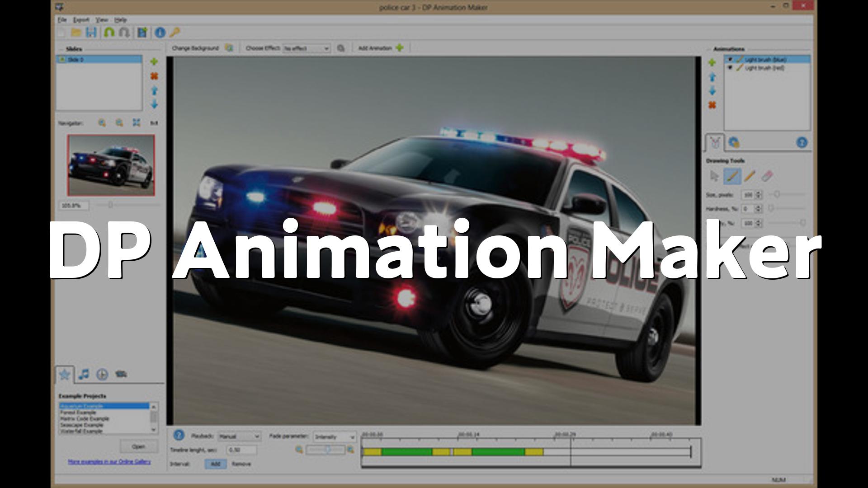Click the key registration icon
This screenshot has height=488, width=868.
point(175,32)
